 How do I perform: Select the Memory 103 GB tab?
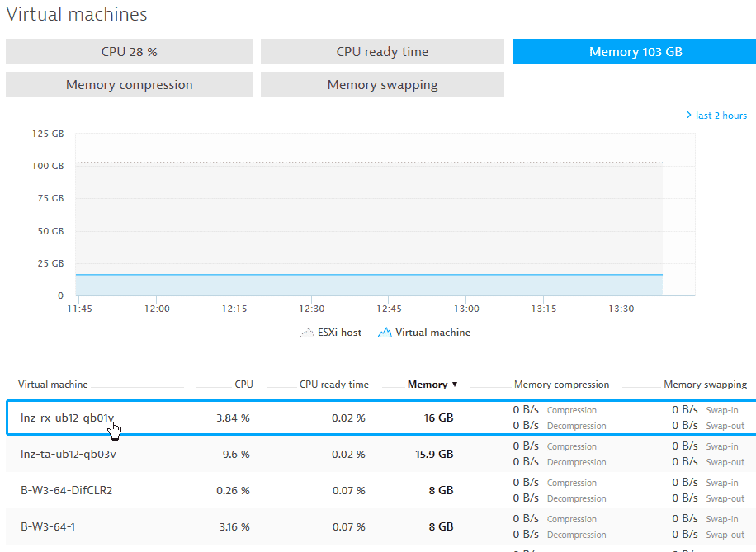[x=635, y=51]
